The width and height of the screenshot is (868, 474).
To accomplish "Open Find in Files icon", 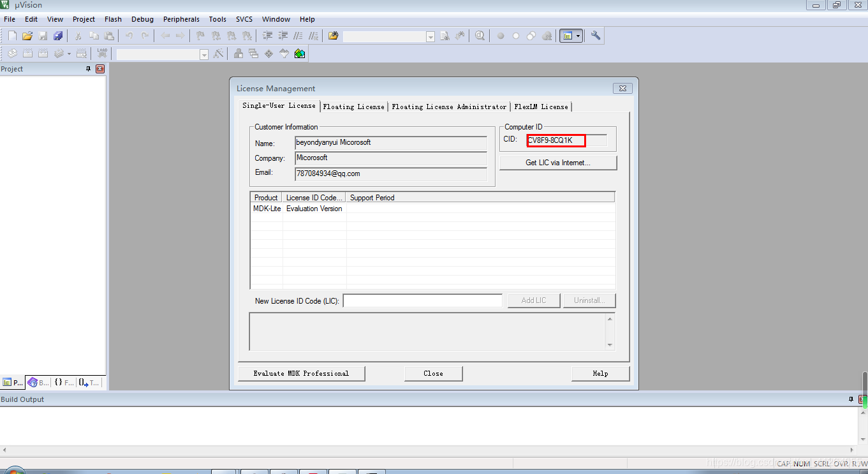I will (333, 36).
